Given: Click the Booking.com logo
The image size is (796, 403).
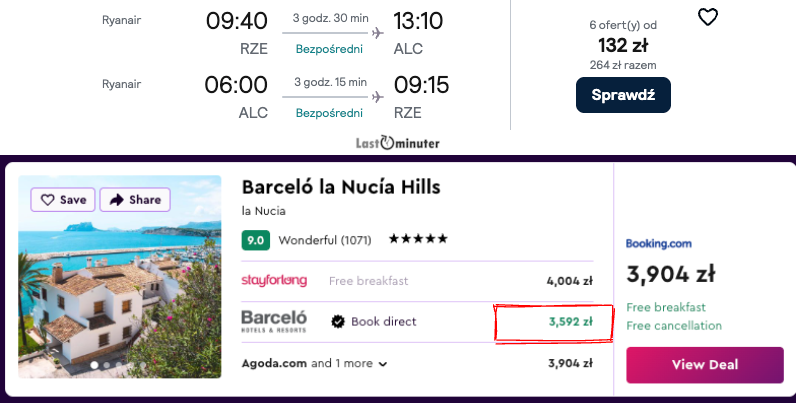Looking at the screenshot, I should click(659, 243).
